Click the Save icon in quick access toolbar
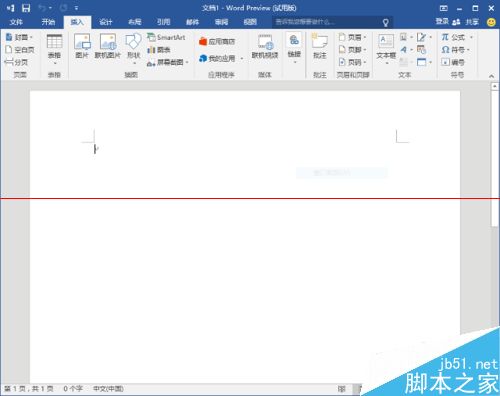The image size is (500, 396). coord(26,8)
